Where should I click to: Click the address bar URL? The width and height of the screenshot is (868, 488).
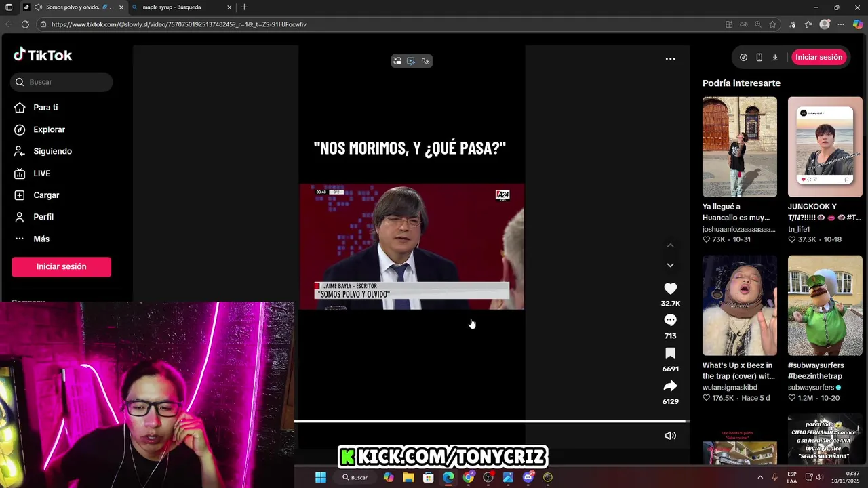179,24
